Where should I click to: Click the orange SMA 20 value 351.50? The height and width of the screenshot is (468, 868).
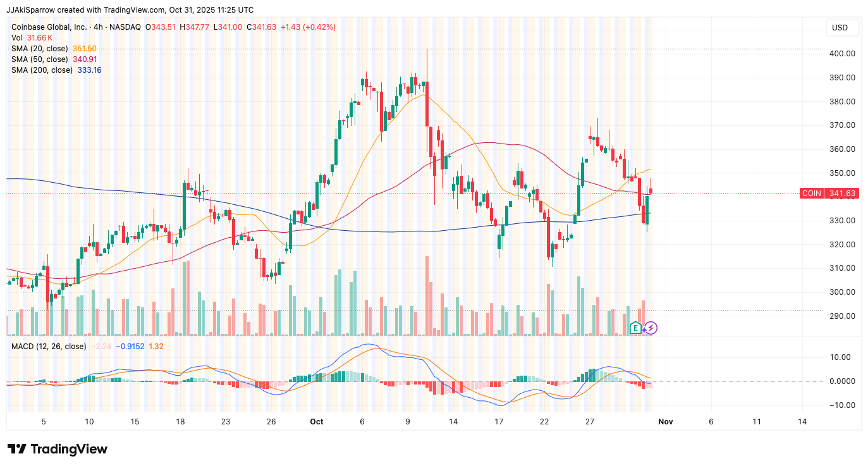(x=84, y=49)
